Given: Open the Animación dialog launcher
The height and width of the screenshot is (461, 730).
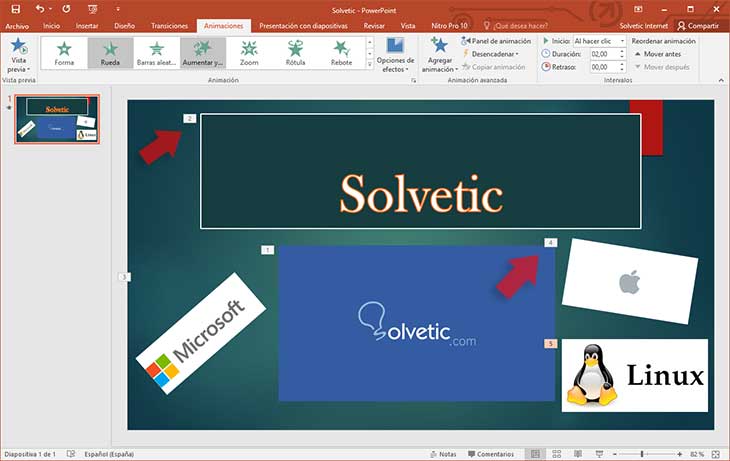Looking at the screenshot, I should [413, 81].
